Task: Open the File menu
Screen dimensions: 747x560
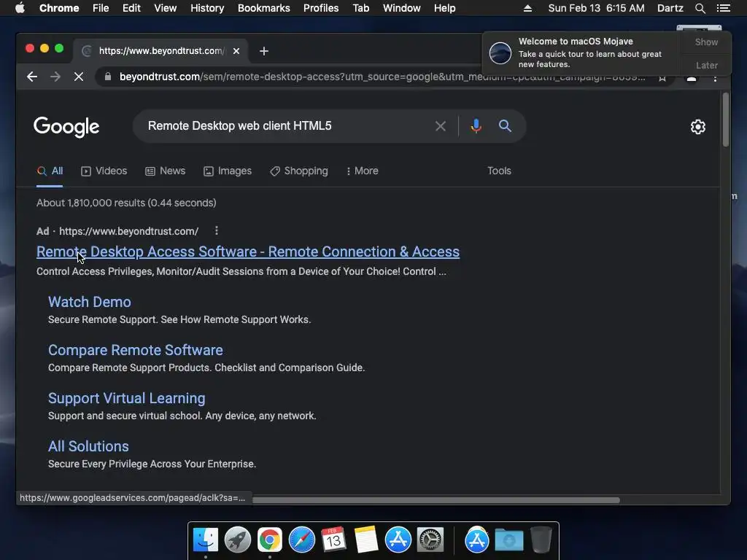Action: click(x=101, y=8)
